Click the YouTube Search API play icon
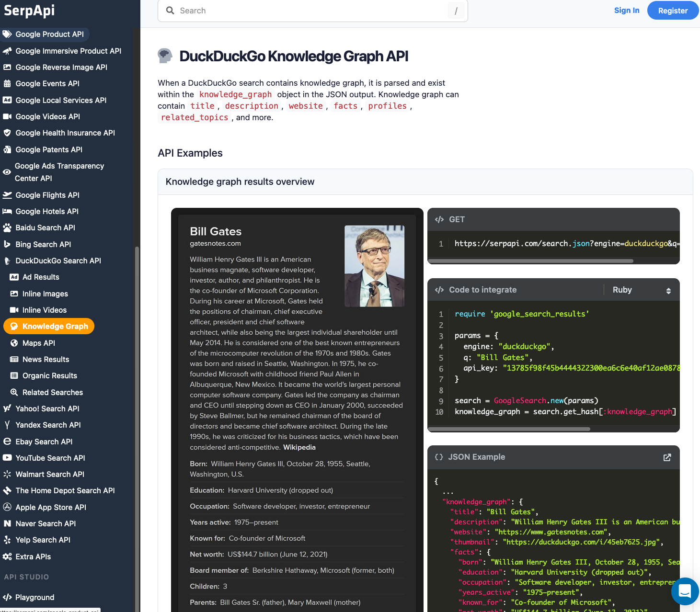The width and height of the screenshot is (700, 612). (7, 458)
